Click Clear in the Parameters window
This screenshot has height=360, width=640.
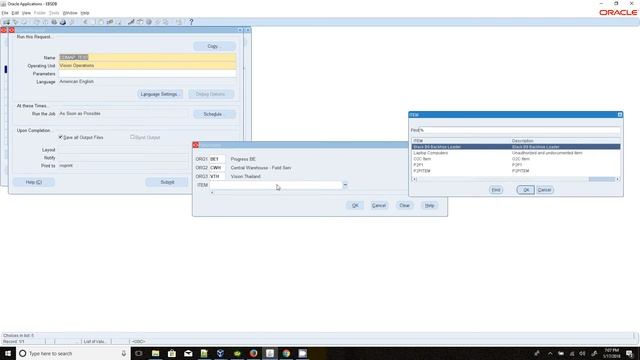pyautogui.click(x=404, y=205)
